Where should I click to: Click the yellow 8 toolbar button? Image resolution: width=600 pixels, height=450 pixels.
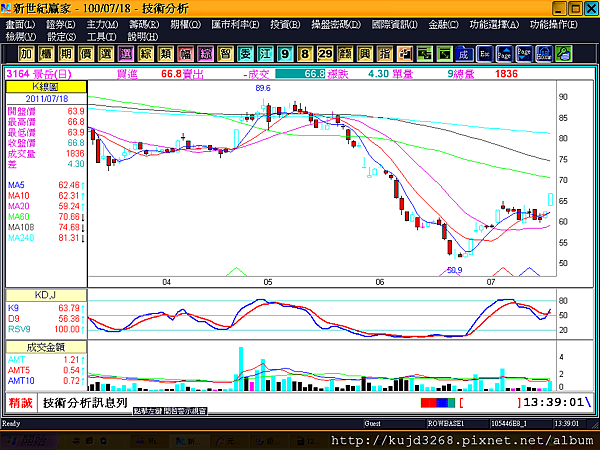[x=305, y=54]
